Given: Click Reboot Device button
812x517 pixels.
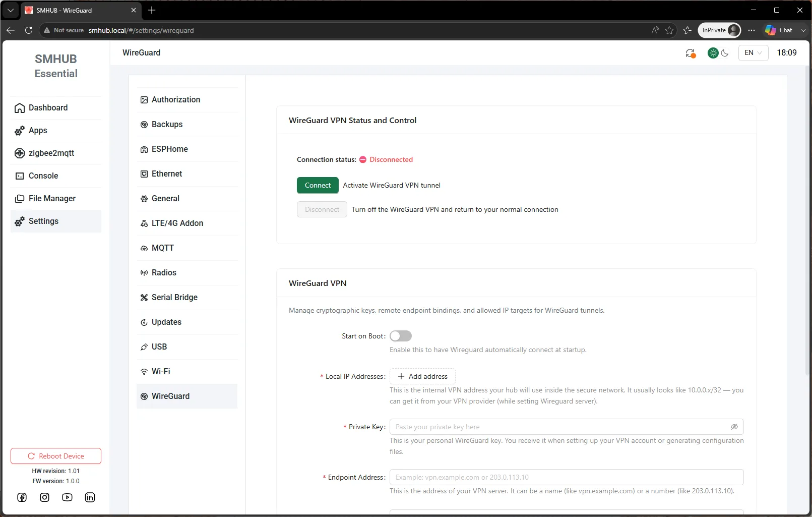Looking at the screenshot, I should (x=56, y=456).
